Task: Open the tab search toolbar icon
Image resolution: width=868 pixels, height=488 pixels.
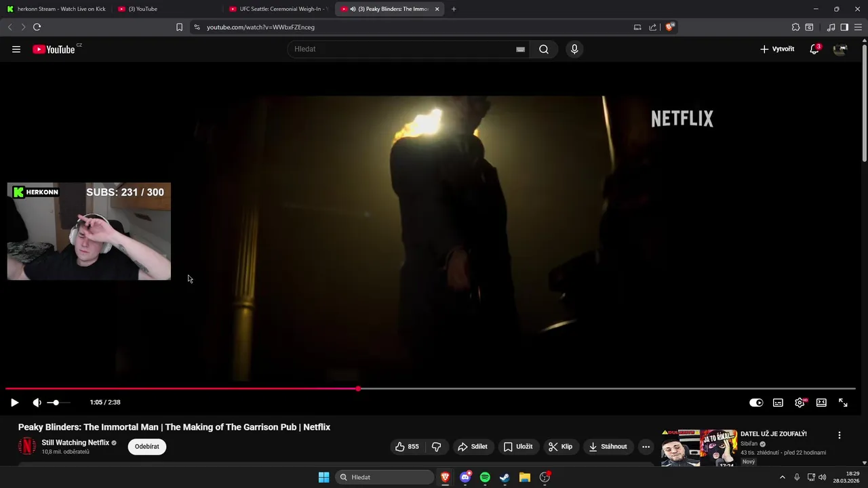Action: [x=809, y=27]
